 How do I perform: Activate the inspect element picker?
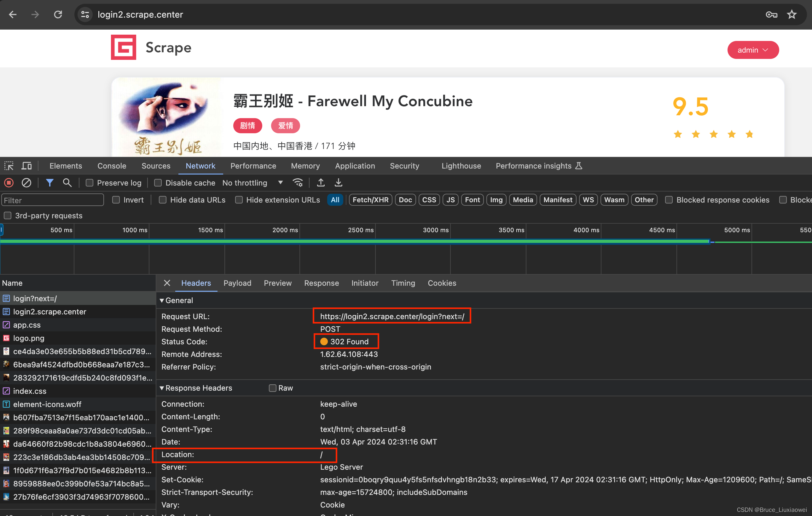click(9, 166)
